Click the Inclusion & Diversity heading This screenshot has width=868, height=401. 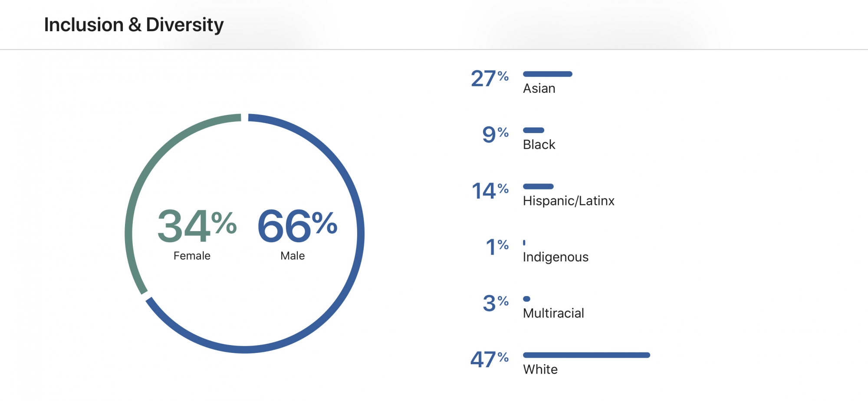coord(134,25)
